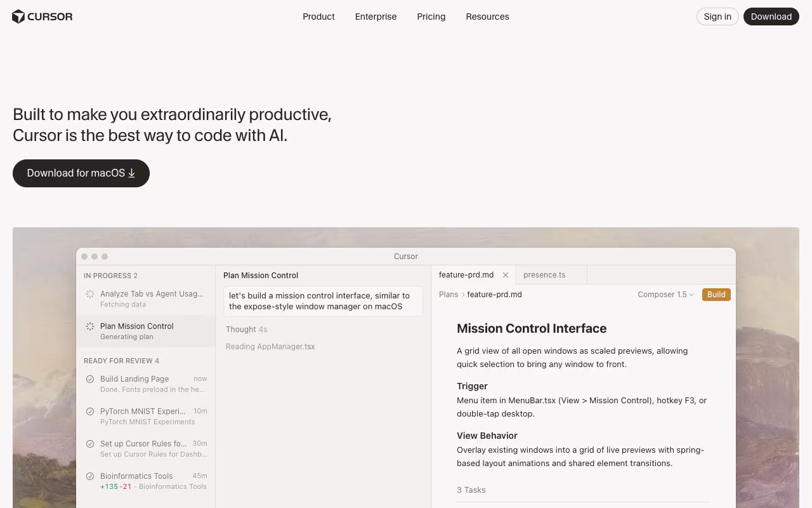This screenshot has width=812, height=508.
Task: Click the Sign in button
Action: (x=717, y=17)
